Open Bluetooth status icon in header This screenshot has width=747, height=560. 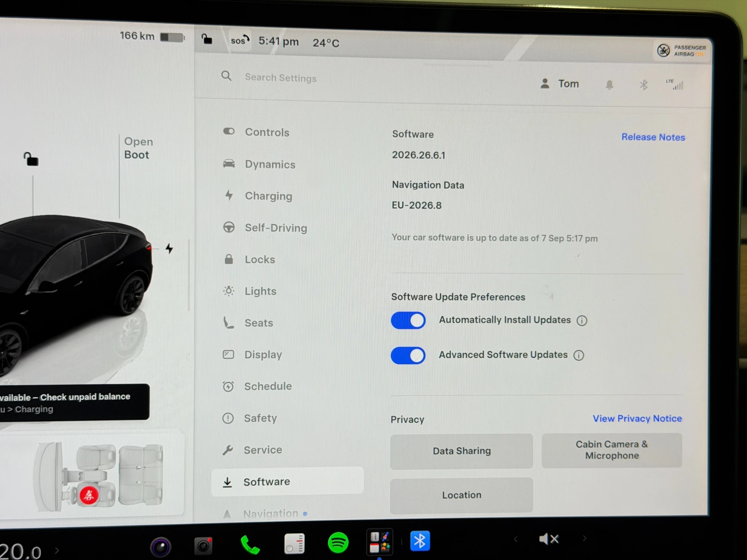[644, 85]
